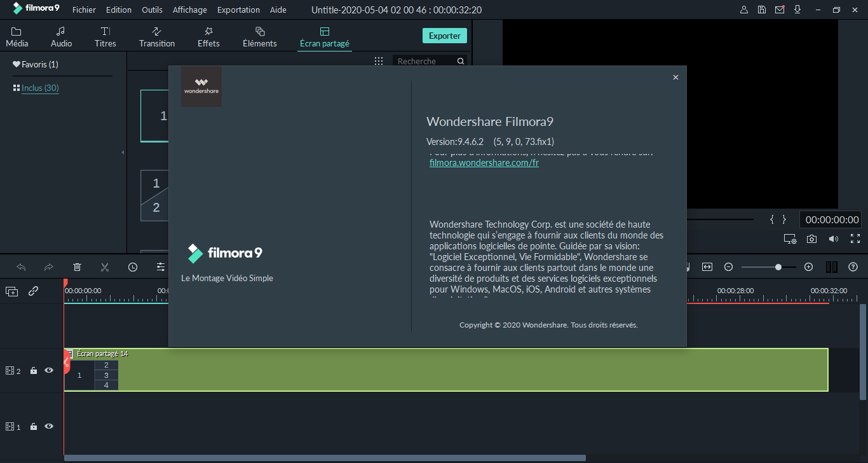Open the Fichier menu
The image size is (868, 463).
[85, 10]
